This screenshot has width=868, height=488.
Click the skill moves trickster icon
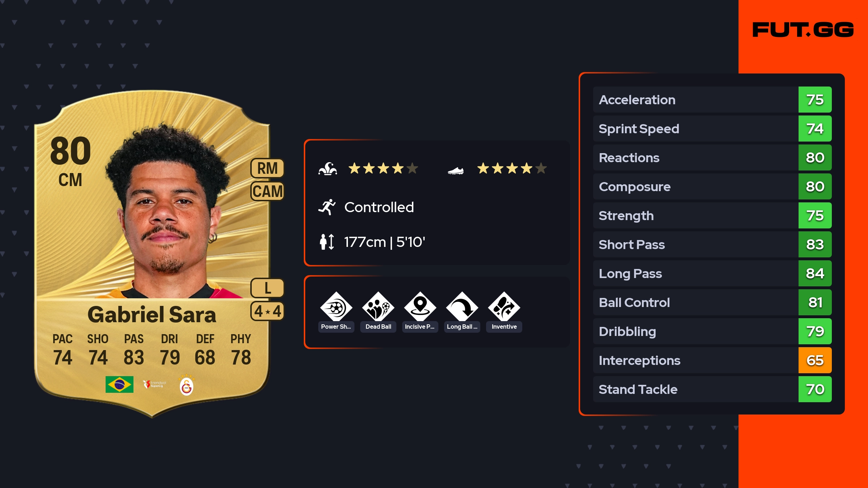pyautogui.click(x=328, y=169)
